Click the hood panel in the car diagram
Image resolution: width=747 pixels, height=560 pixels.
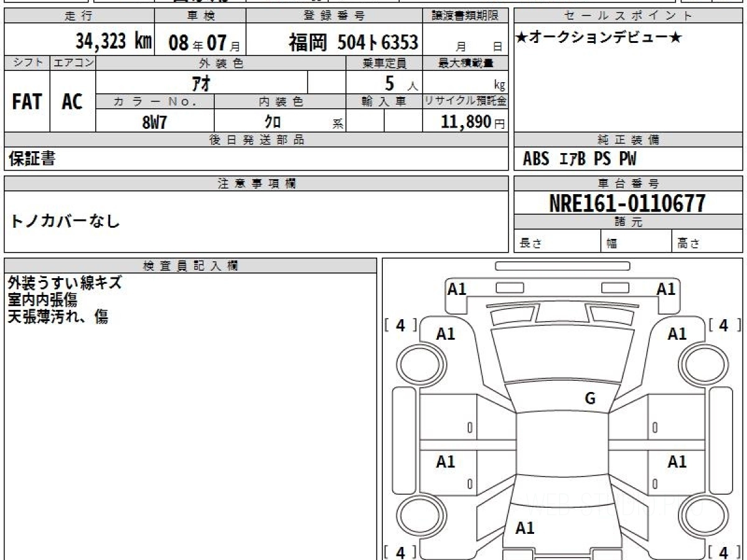(x=562, y=355)
